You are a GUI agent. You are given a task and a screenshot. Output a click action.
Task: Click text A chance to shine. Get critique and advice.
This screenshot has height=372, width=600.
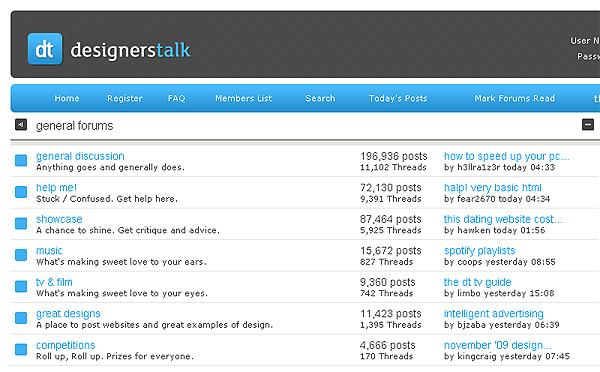point(128,230)
